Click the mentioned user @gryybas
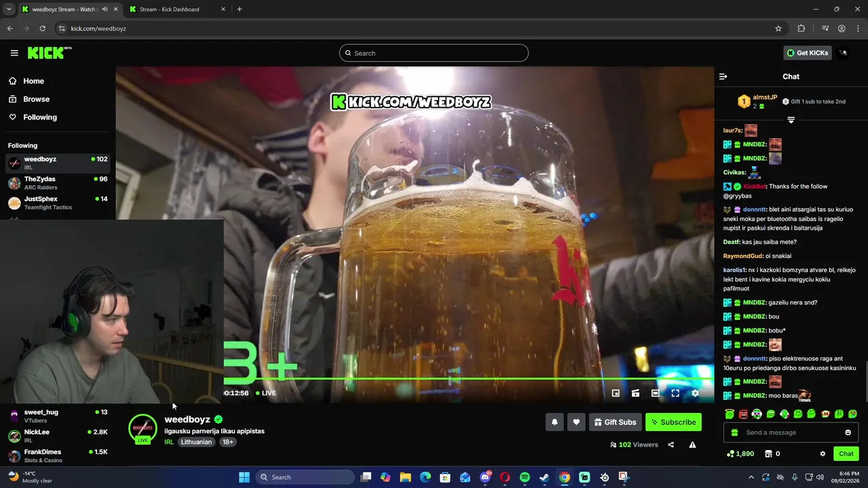 [x=737, y=196]
